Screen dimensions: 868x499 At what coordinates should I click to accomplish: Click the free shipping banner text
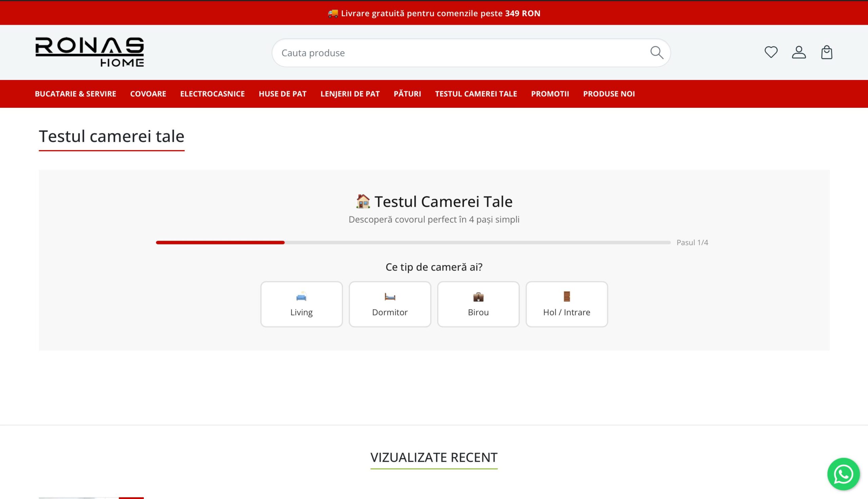pos(434,13)
